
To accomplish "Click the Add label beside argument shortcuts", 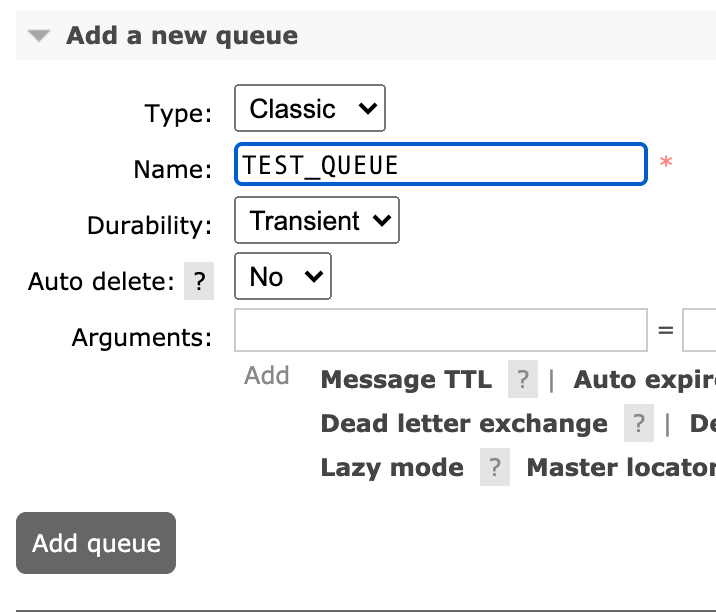I will coord(267,376).
